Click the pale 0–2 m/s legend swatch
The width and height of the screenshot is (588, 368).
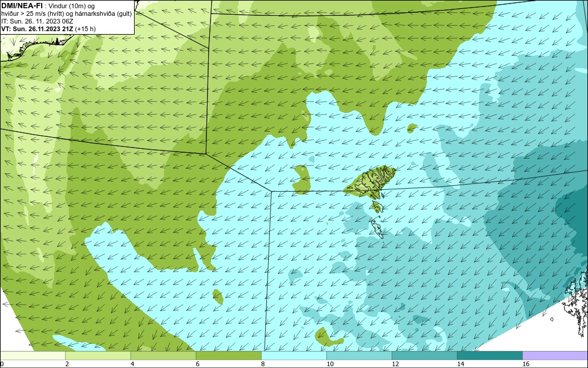pos(32,355)
